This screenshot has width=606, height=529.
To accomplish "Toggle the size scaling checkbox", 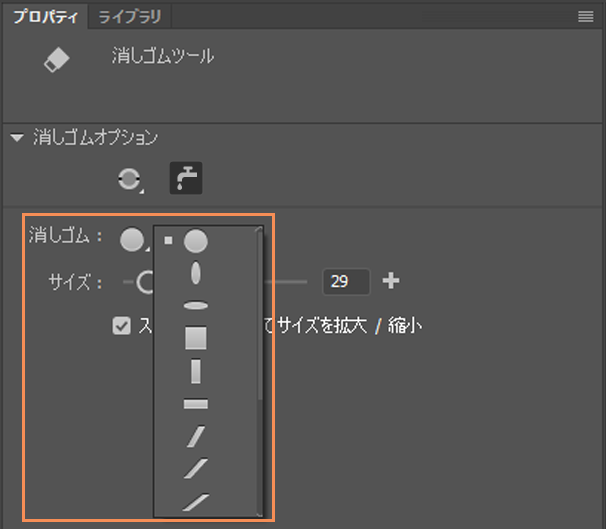I will (122, 325).
